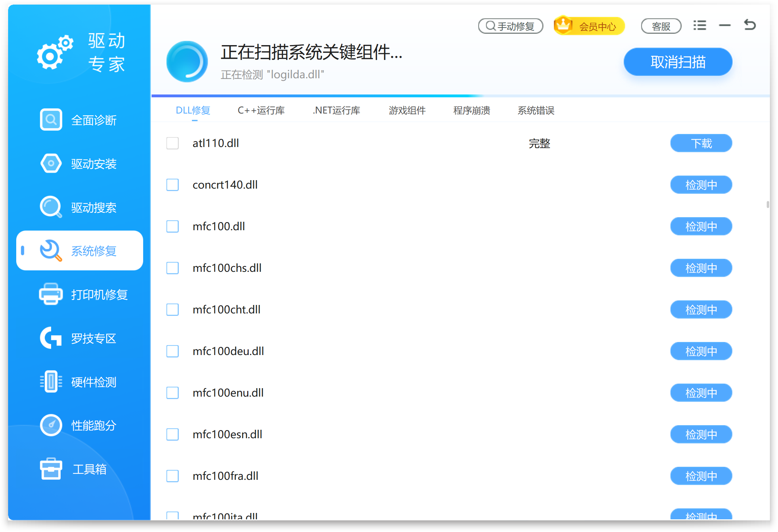Click the 手动修复 search button
Screen dimensions: 778x532
pos(510,26)
